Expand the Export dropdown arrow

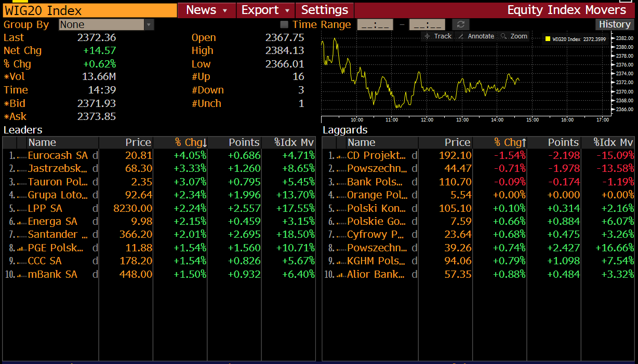pos(287,10)
